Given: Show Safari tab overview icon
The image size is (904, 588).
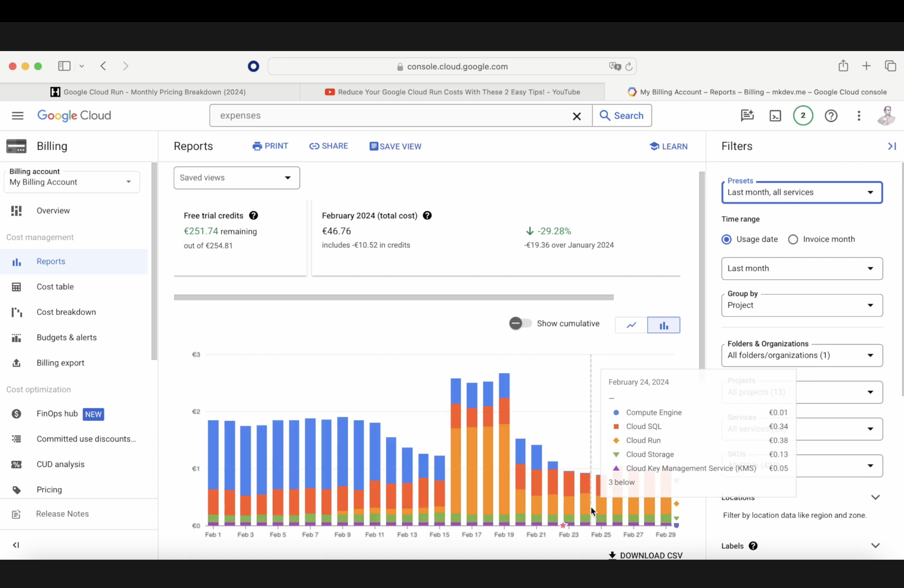Looking at the screenshot, I should click(890, 66).
